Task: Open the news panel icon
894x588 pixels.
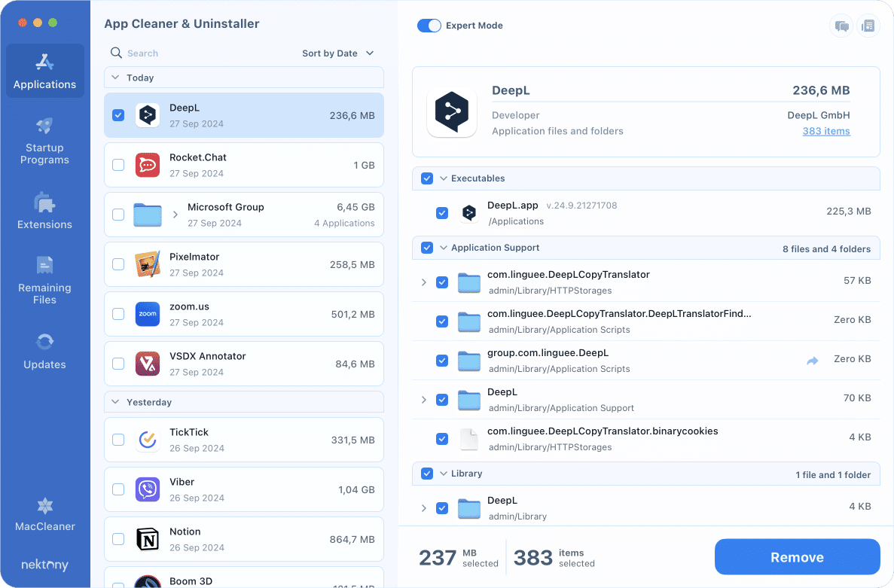Action: [868, 26]
